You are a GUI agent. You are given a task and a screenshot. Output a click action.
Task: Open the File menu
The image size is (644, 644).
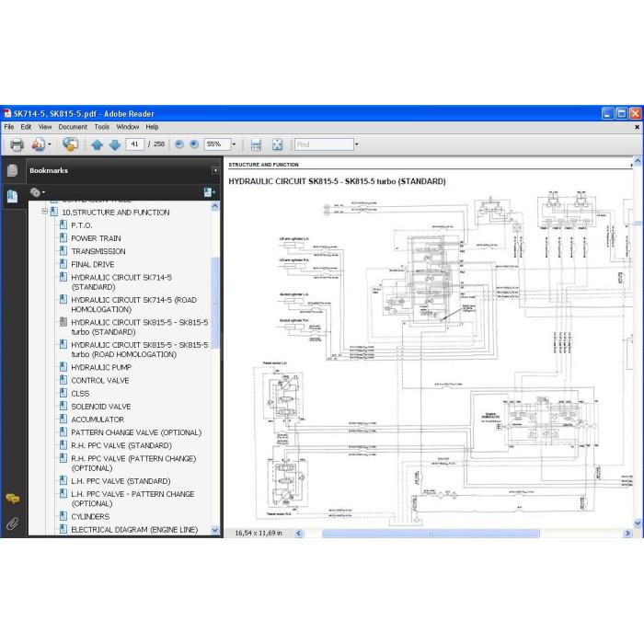click(9, 127)
